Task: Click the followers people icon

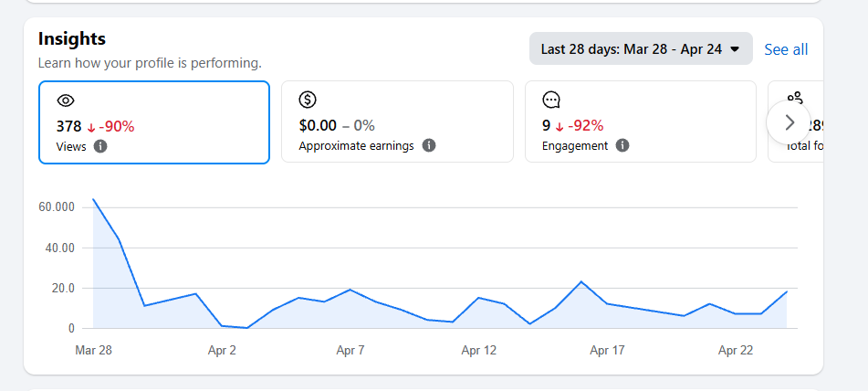Action: point(796,98)
